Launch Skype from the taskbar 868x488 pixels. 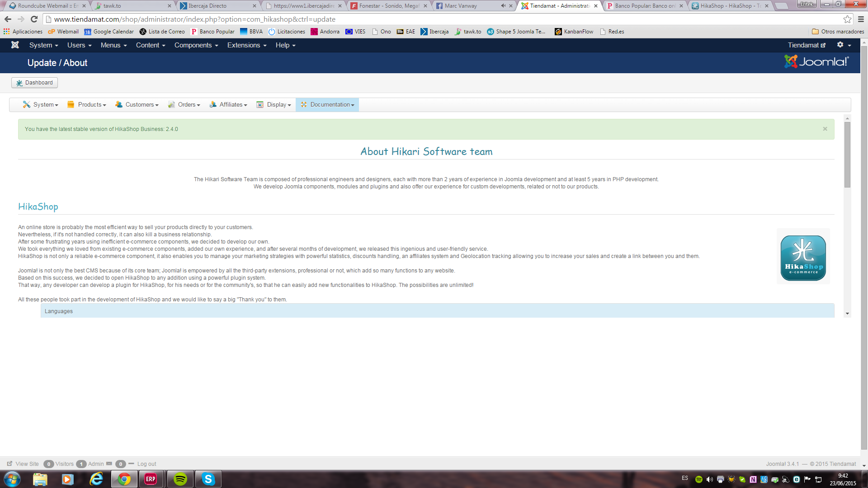coord(208,479)
